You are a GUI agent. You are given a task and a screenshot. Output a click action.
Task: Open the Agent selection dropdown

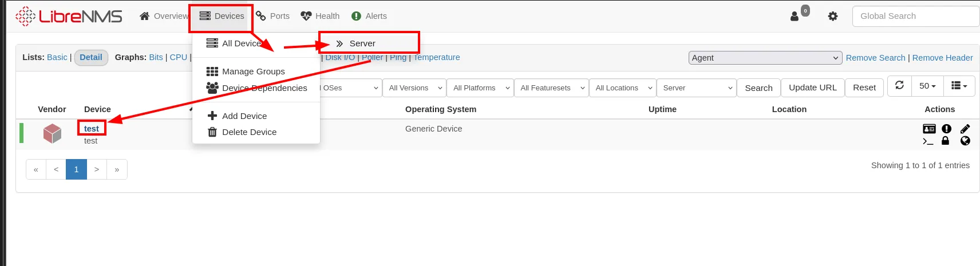(x=765, y=58)
